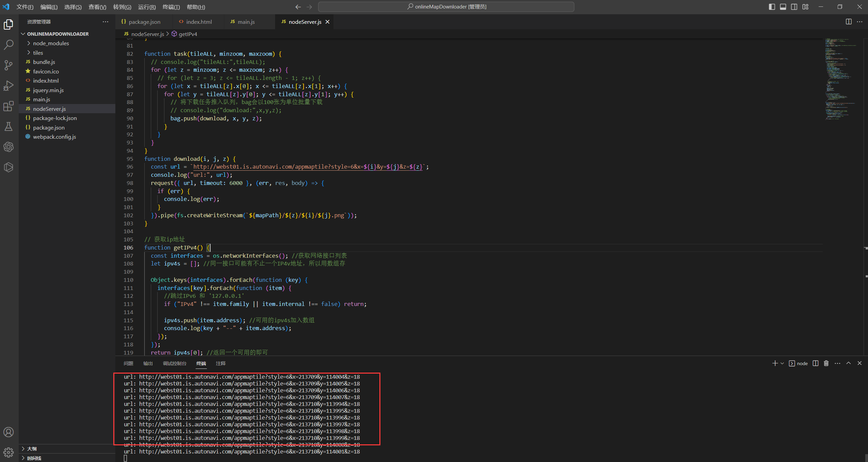The width and height of the screenshot is (868, 462).
Task: Open main.js from the explorer tree
Action: pyautogui.click(x=67, y=99)
